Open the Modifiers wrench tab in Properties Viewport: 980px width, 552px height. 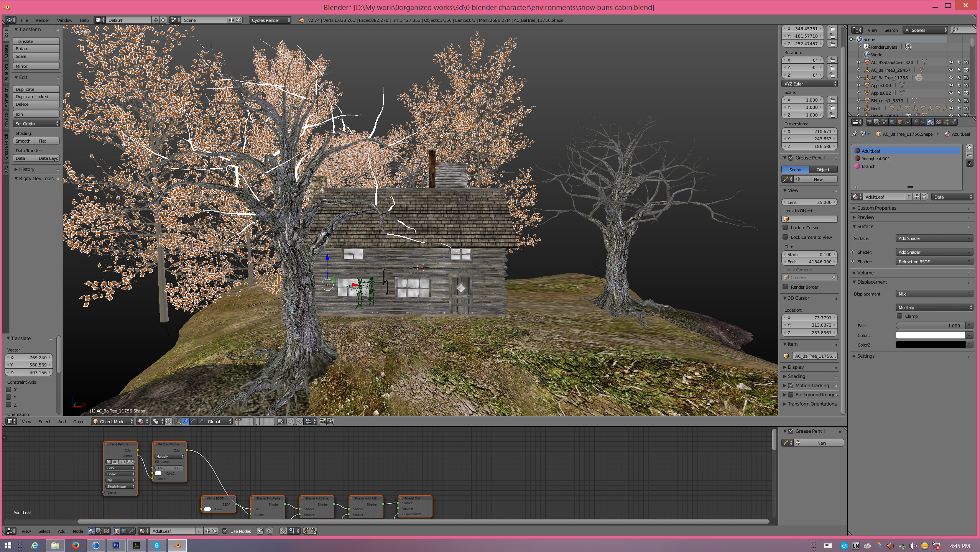(x=915, y=122)
